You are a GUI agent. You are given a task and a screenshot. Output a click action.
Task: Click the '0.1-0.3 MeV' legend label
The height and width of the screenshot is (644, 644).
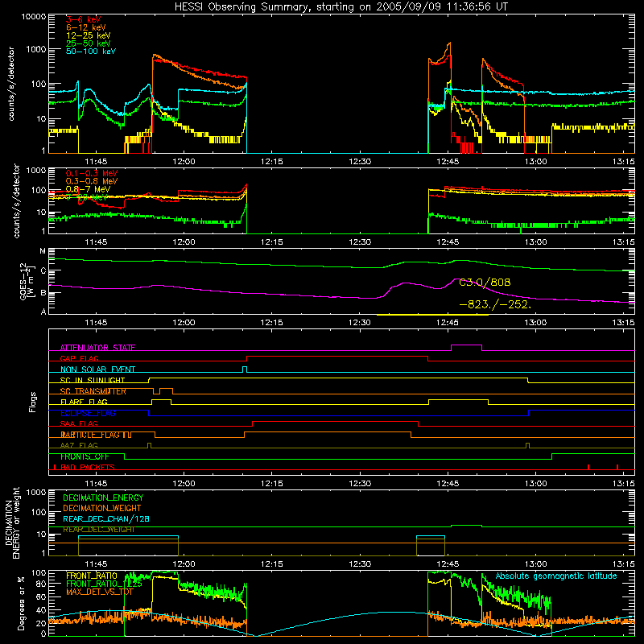click(92, 173)
